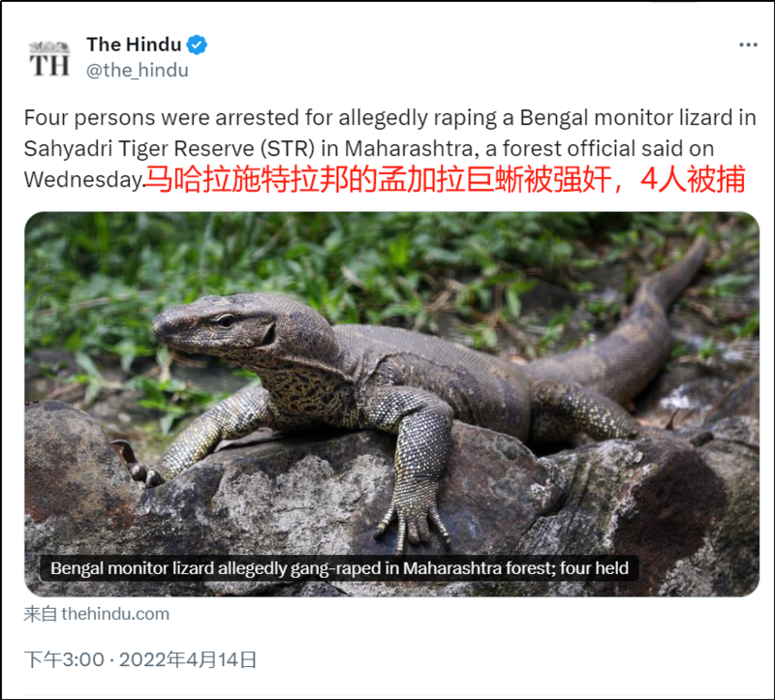Open the 下午3:00 timestamp permalink
The width and height of the screenshot is (775, 700).
tap(64, 659)
